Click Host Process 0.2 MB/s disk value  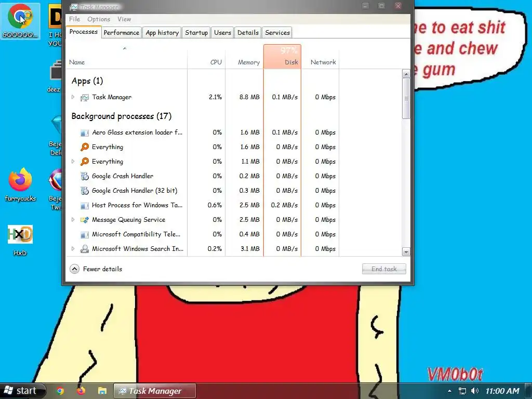pos(284,205)
